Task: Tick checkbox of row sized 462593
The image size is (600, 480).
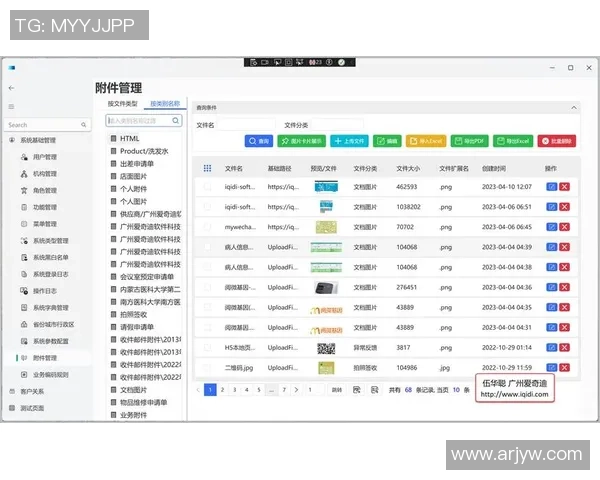Action: click(207, 187)
